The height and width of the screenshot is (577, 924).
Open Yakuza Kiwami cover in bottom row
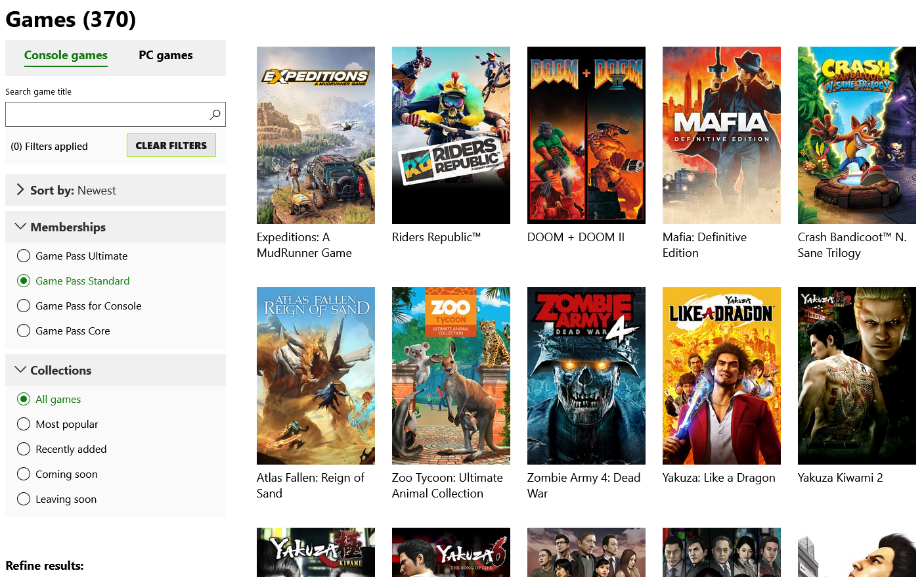click(x=316, y=552)
